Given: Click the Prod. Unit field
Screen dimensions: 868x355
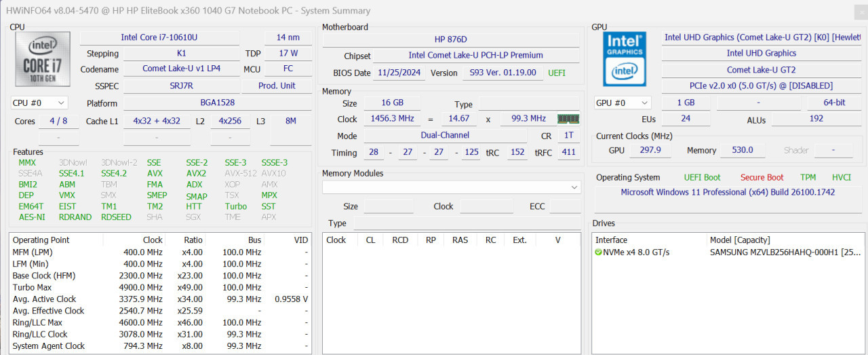Looking at the screenshot, I should tap(277, 86).
